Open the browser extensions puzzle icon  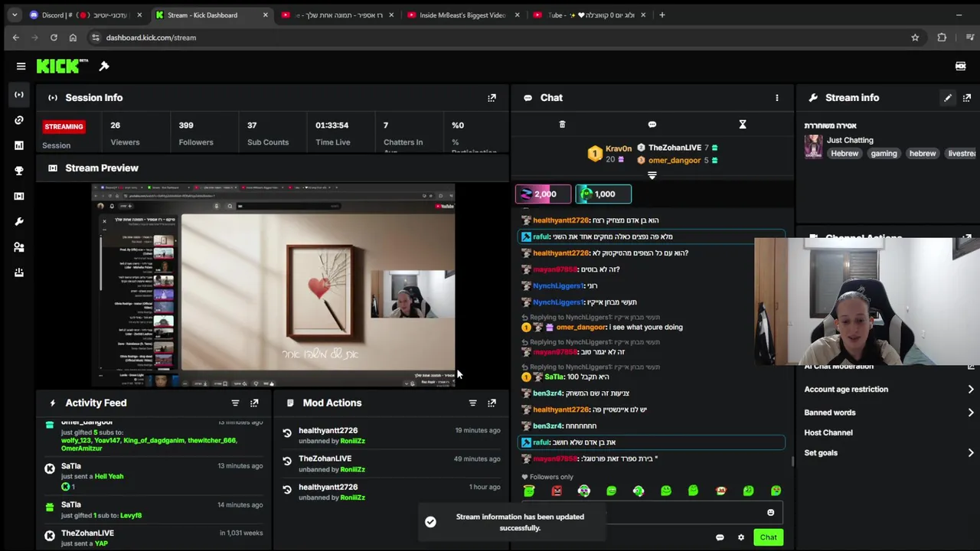pos(942,37)
